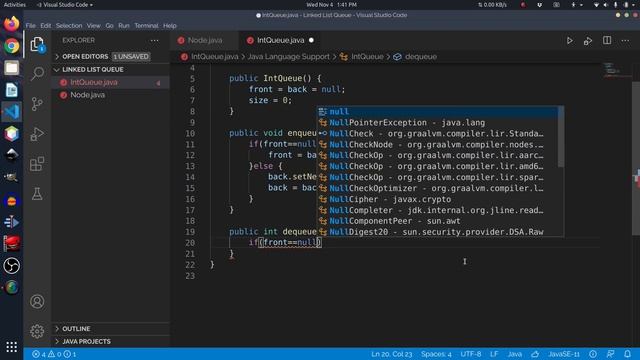Open Node.java in the explorer tree
This screenshot has height=360, width=640.
click(x=110, y=95)
